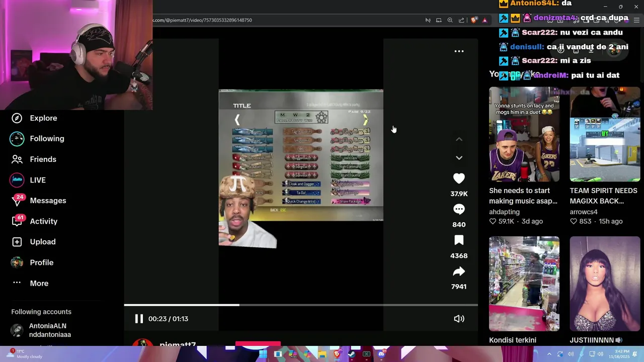Mute the video volume
The image size is (644, 362).
459,319
